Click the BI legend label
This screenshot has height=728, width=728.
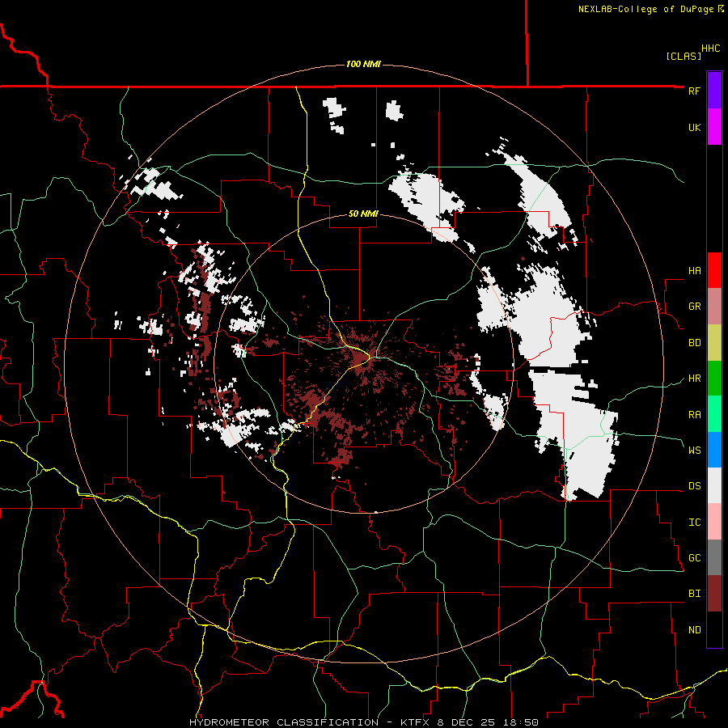(x=694, y=594)
